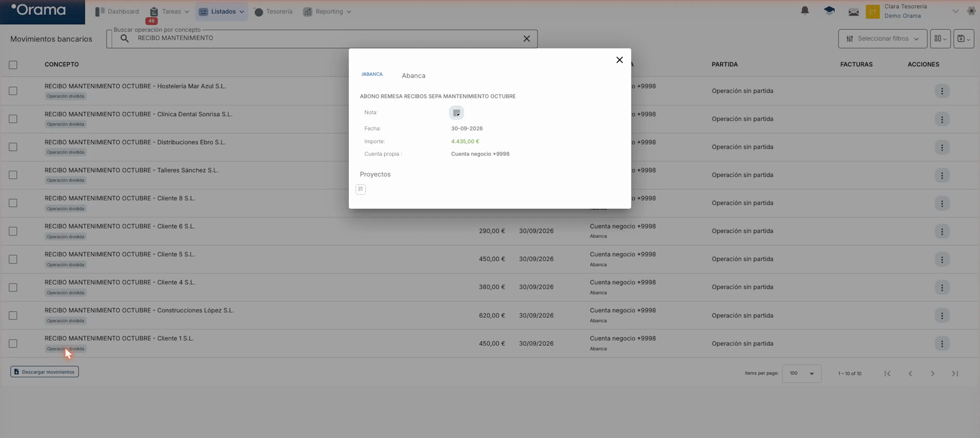The height and width of the screenshot is (438, 980).
Task: Open the save view dropdown
Action: tap(963, 39)
